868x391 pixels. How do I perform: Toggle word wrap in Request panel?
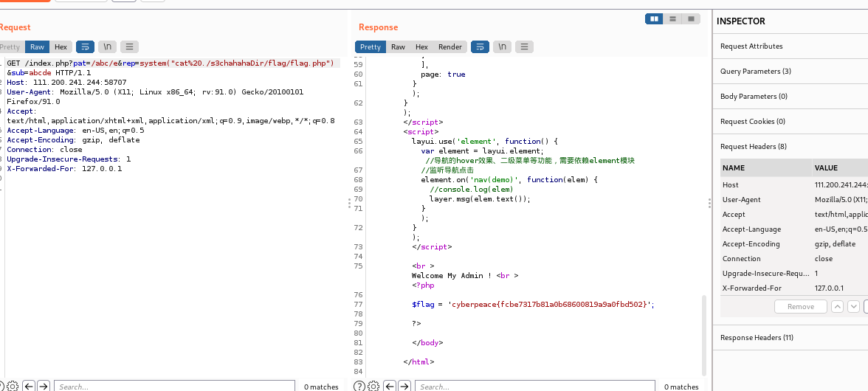pos(86,47)
